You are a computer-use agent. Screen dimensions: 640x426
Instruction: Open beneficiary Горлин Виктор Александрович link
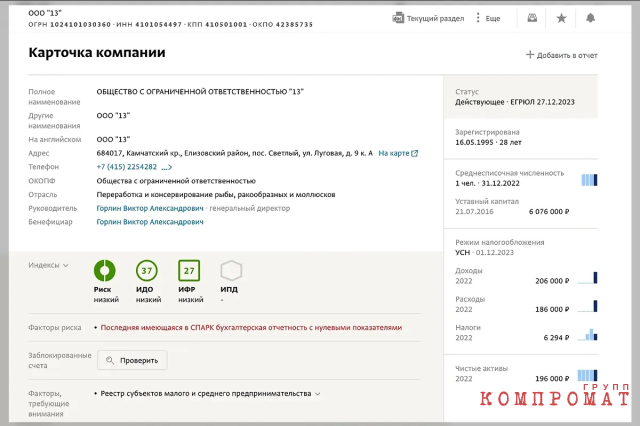tap(150, 222)
